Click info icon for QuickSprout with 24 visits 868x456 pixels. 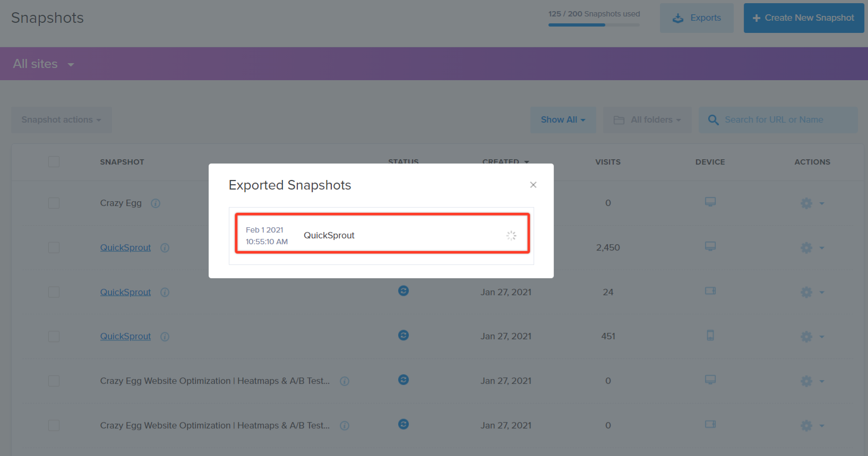(165, 292)
